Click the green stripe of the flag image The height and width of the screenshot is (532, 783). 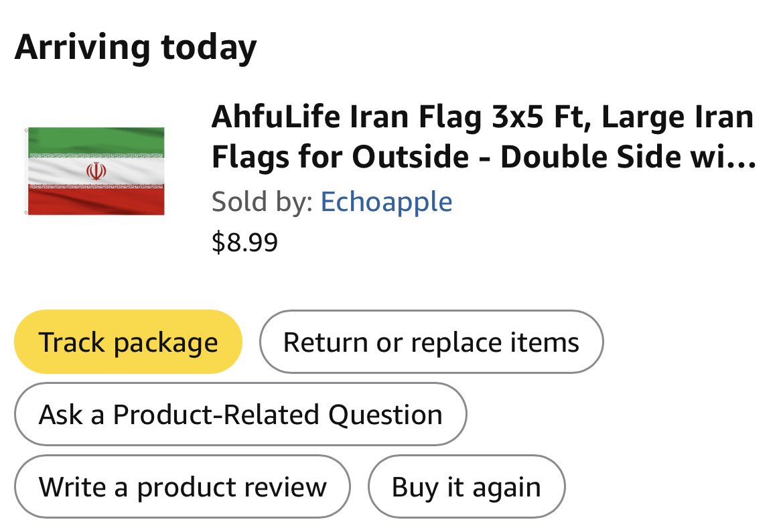click(x=96, y=139)
